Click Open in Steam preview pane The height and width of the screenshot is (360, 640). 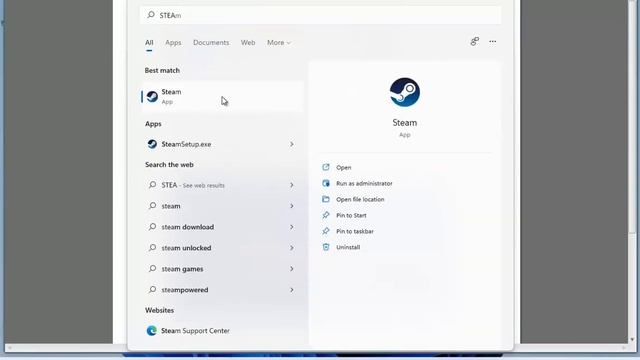point(344,167)
